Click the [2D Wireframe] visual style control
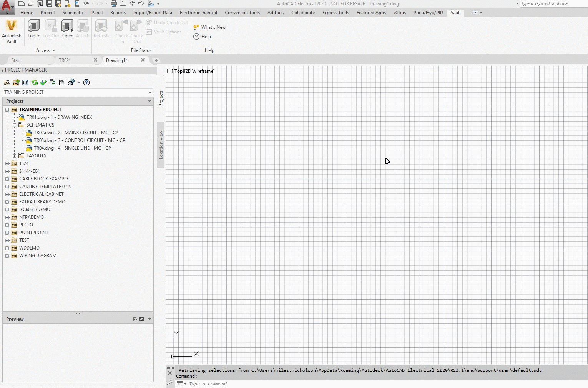The image size is (588, 388). click(199, 71)
